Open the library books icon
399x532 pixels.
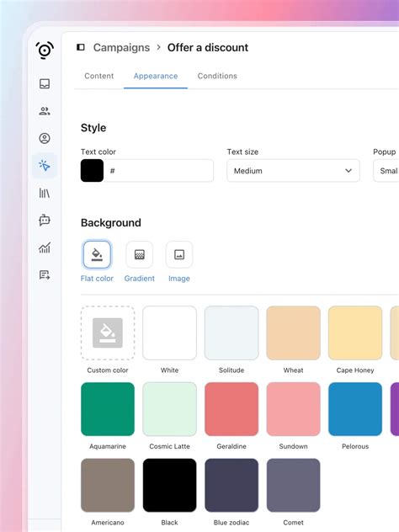(45, 193)
